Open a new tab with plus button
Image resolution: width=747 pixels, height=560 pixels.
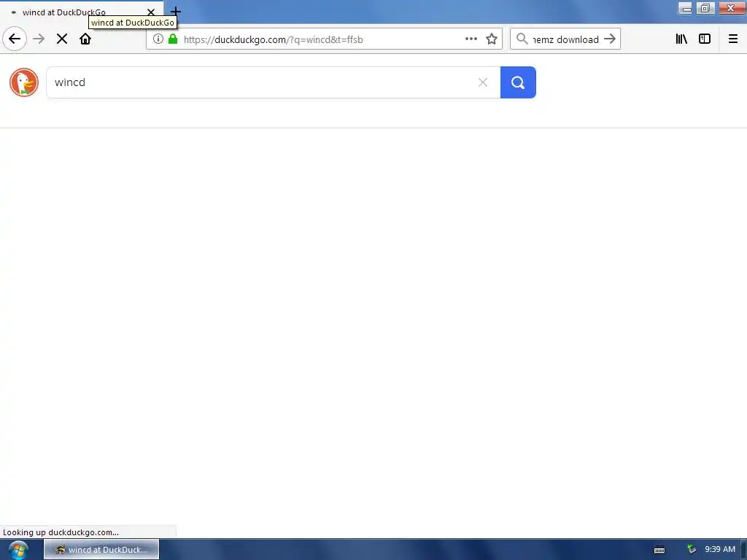click(x=176, y=12)
